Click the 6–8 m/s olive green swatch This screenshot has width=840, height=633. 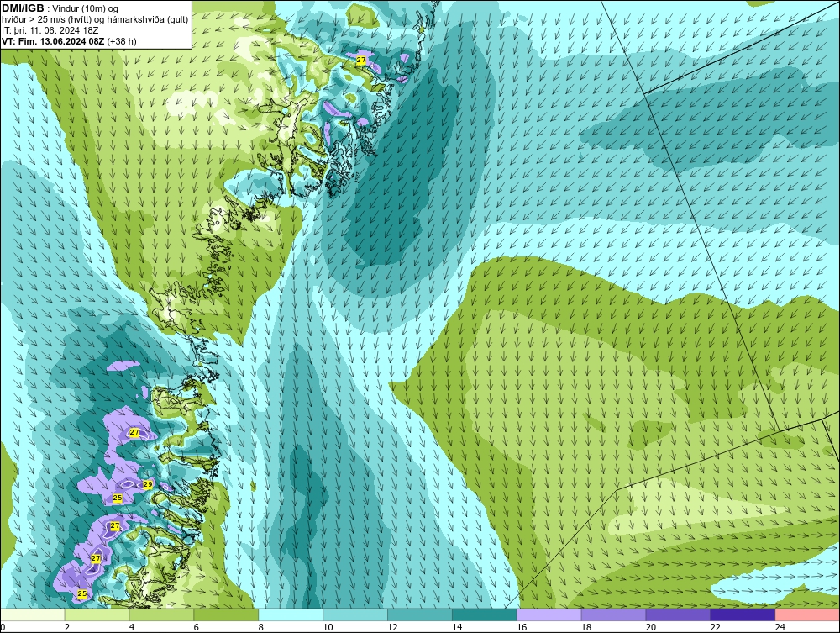[226, 615]
